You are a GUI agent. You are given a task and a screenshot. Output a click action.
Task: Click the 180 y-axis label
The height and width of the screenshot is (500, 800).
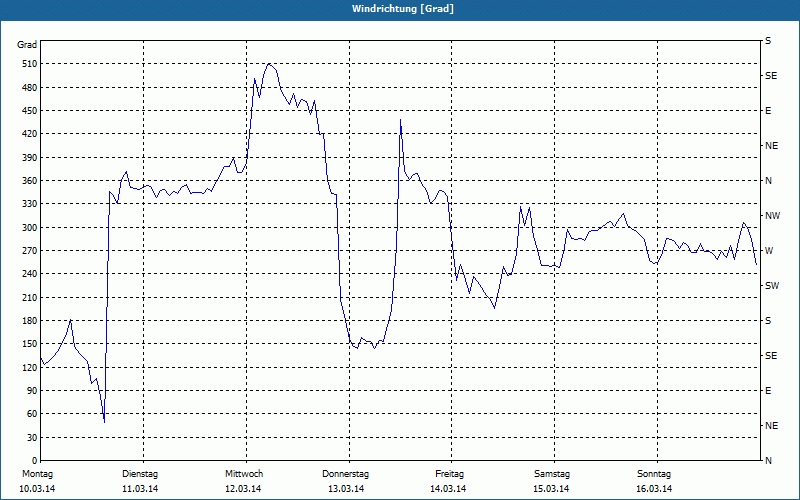coord(29,321)
